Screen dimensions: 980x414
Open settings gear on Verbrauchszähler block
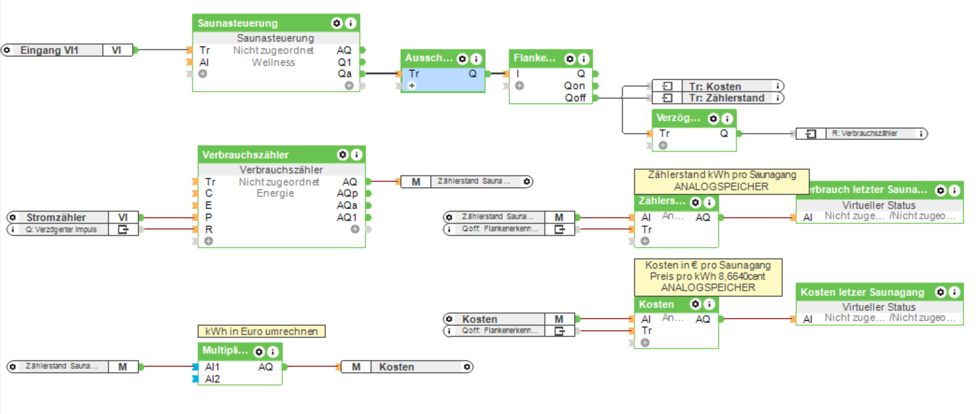click(342, 155)
